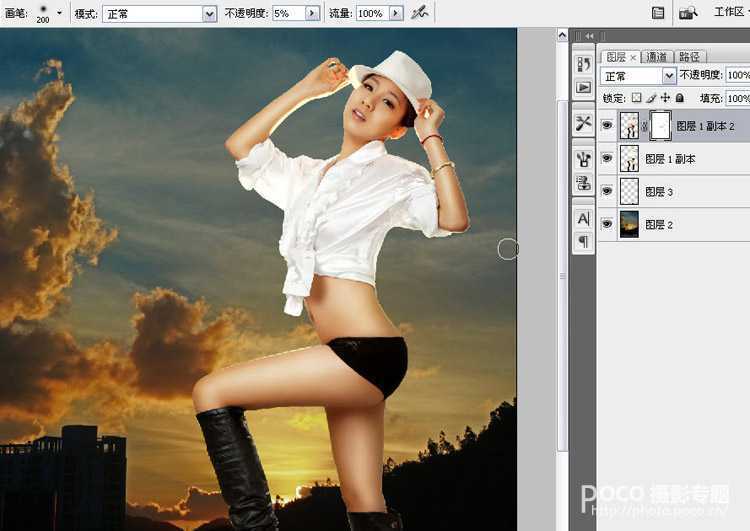
Task: Select the 图层 1 副本 layer thumbnail
Action: click(629, 158)
